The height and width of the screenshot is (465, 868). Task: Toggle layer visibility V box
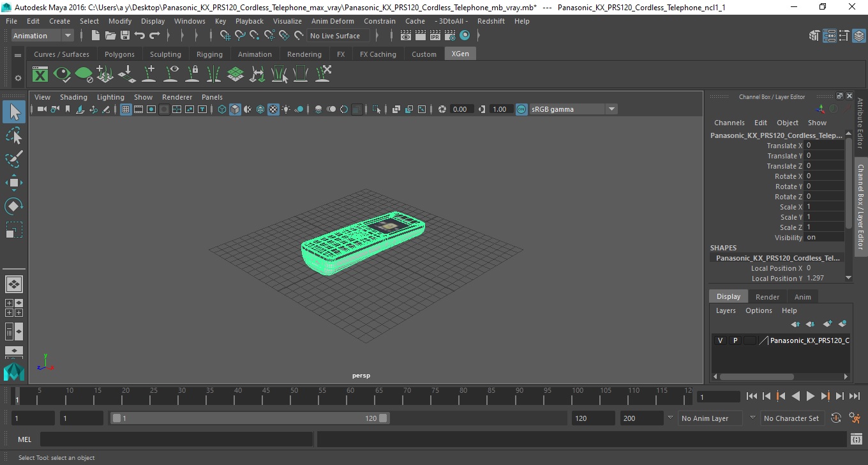720,340
